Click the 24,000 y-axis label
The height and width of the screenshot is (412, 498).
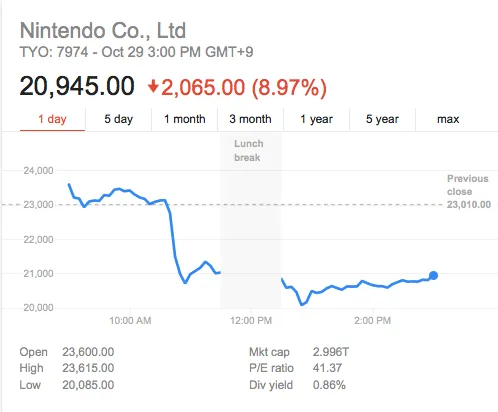tap(38, 171)
